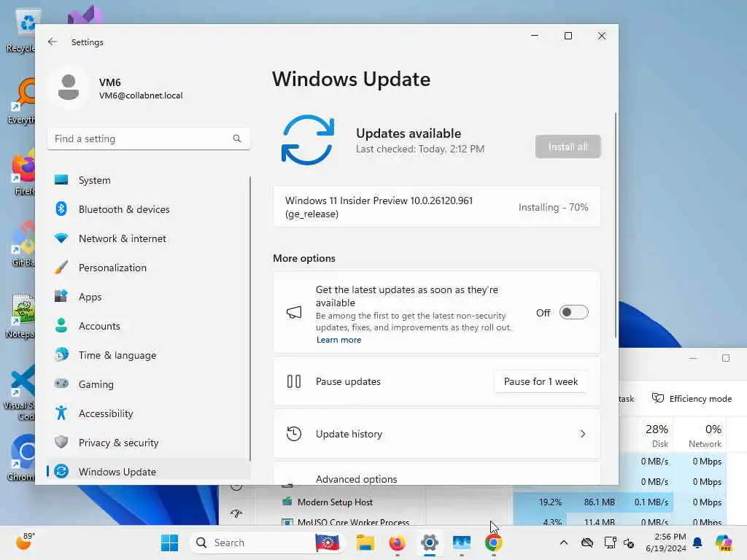Open Chrome from the taskbar
The width and height of the screenshot is (747, 560).
pos(494,542)
